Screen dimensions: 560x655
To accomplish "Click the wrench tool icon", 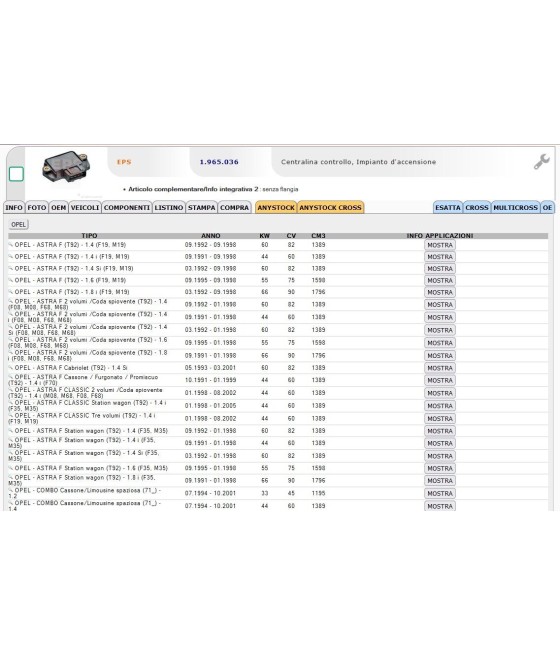I will click(541, 162).
